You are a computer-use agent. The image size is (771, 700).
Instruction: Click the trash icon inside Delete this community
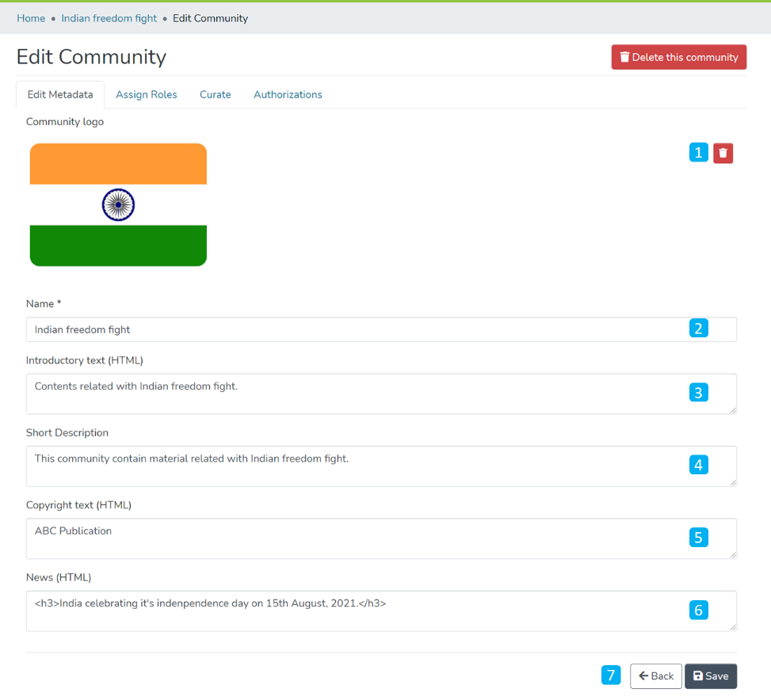pos(625,57)
